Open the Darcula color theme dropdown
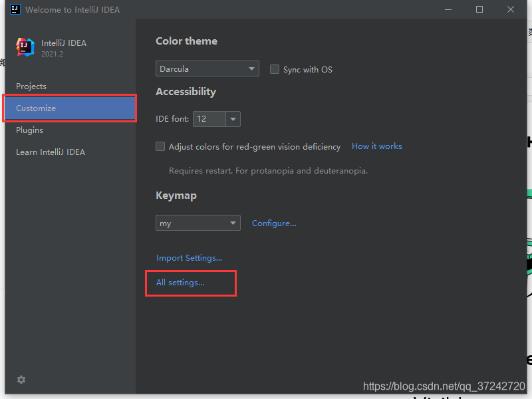 pos(207,68)
